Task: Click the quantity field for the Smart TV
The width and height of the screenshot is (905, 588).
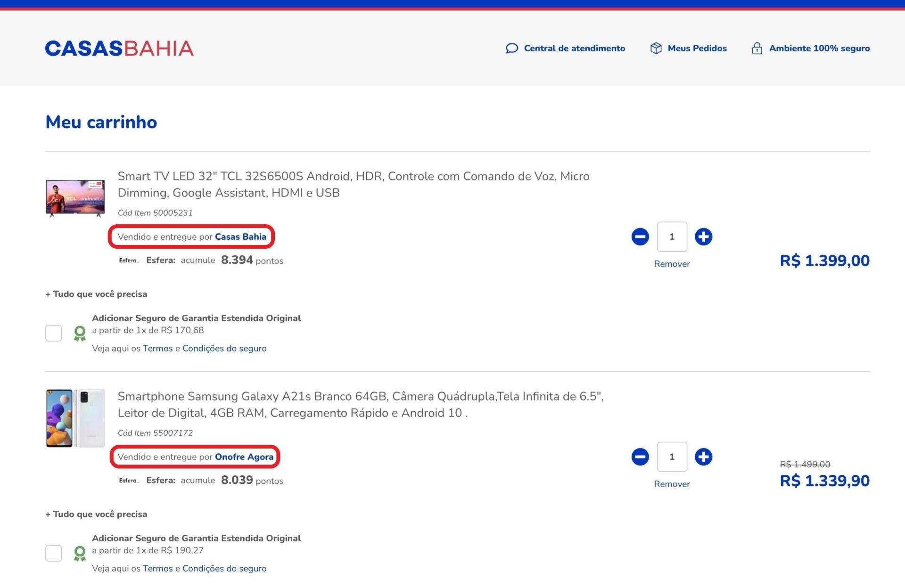Action: [x=672, y=237]
